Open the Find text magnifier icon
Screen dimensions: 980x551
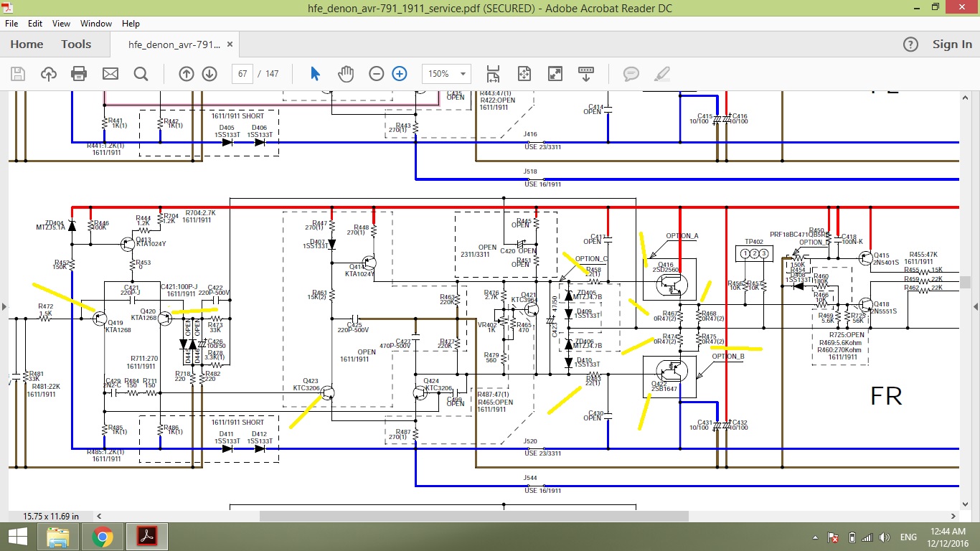[141, 74]
